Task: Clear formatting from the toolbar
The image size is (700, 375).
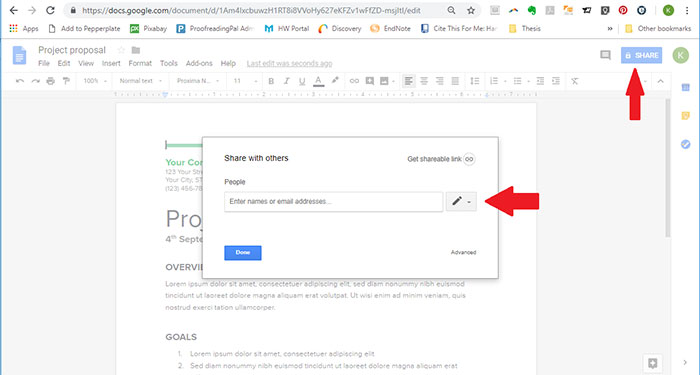Action: click(x=575, y=81)
